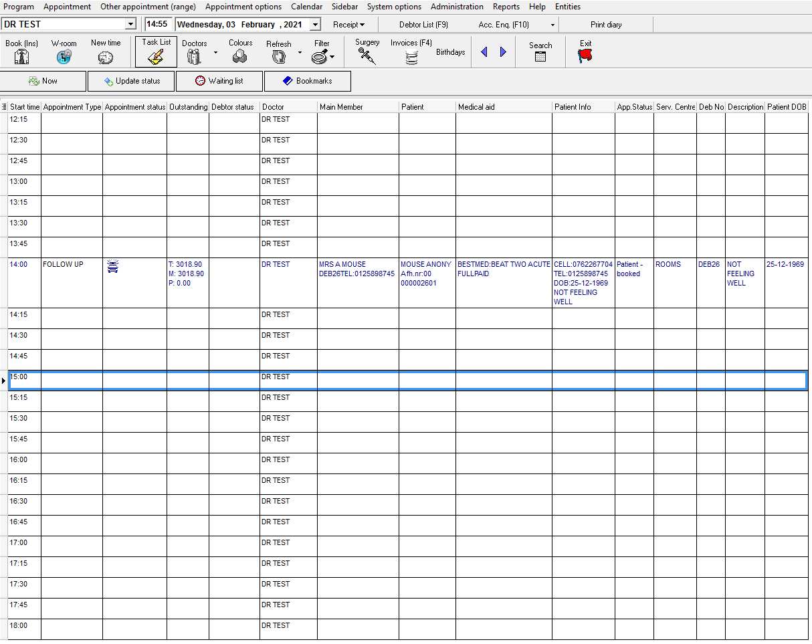Open the W-room waiting room icon

(x=64, y=57)
